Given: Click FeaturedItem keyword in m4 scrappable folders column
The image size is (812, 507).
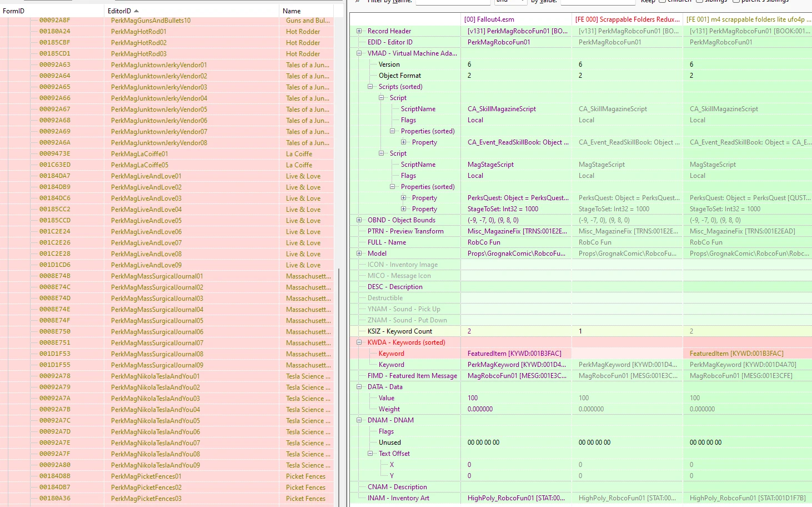Looking at the screenshot, I should click(x=736, y=354).
